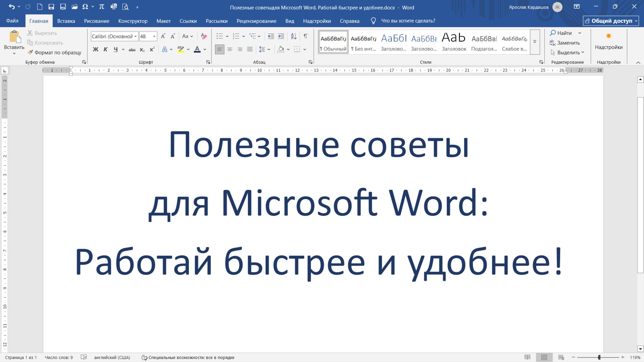Open the text highlight color dropdown
Viewport: 644px width, 362px height.
[188, 49]
